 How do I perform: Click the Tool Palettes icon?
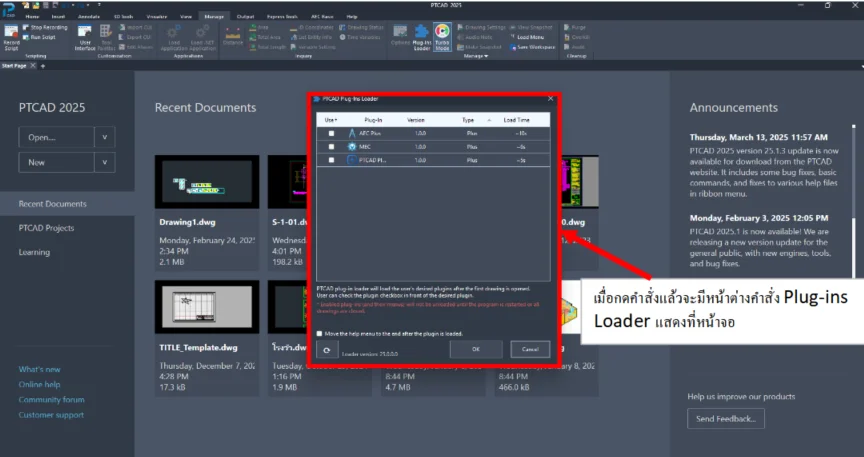pyautogui.click(x=106, y=37)
